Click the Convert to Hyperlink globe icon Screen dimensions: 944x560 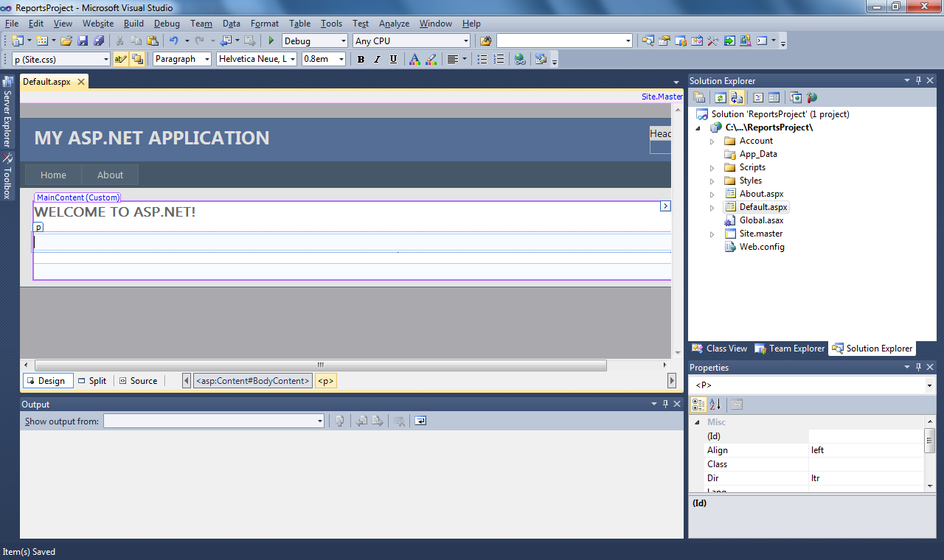click(520, 59)
